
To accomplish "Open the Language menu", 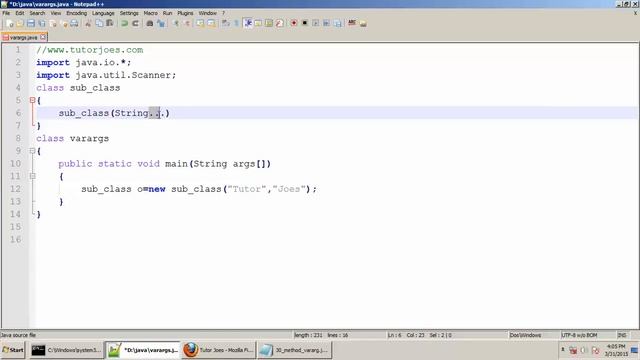I will 103,13.
